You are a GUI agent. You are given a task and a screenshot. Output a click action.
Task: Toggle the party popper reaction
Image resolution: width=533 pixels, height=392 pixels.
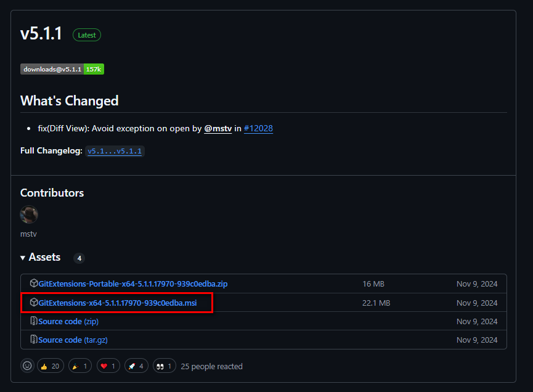click(79, 366)
